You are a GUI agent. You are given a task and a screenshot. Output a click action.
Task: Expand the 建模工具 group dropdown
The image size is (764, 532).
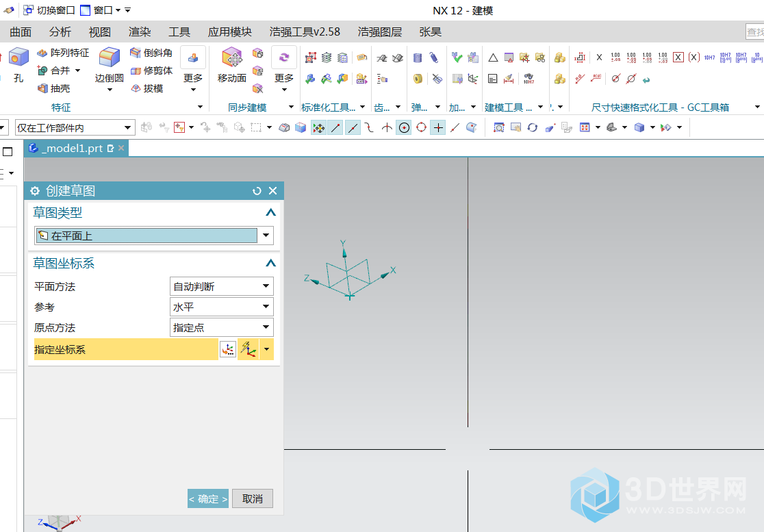point(540,107)
